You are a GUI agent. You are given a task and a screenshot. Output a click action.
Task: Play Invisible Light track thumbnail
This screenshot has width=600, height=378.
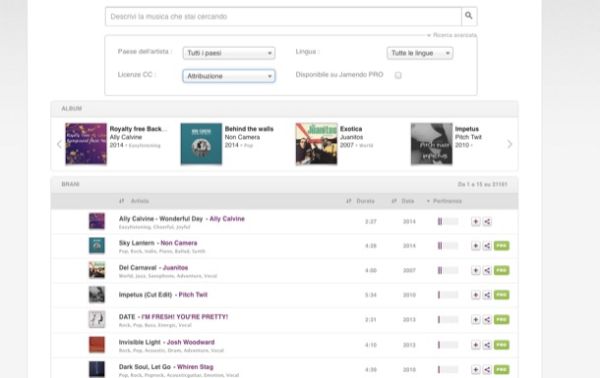97,345
